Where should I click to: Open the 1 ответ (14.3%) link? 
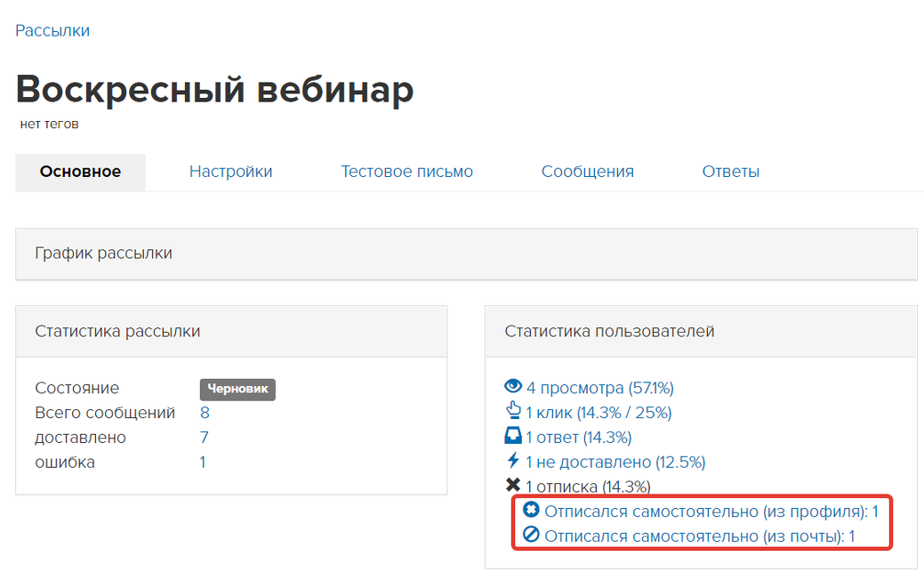coord(579,438)
